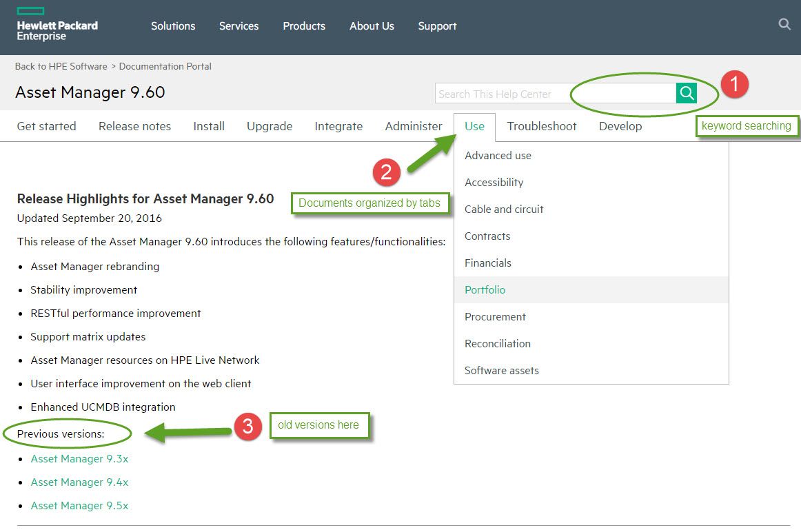Open the site search magnifier in header
Image resolution: width=801 pixels, height=532 pixels.
pos(784,24)
